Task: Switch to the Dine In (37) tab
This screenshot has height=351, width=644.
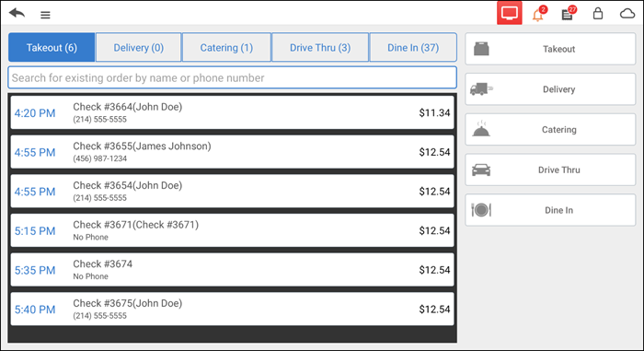Action: (x=413, y=47)
